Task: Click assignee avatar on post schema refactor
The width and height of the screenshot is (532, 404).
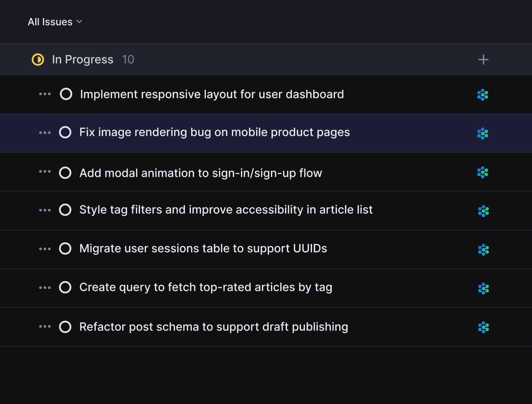Action: pyautogui.click(x=483, y=327)
